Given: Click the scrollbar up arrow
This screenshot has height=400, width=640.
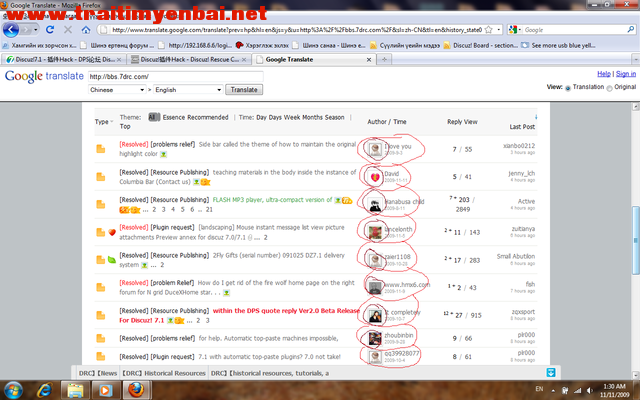Looking at the screenshot, I should pos(636,107).
